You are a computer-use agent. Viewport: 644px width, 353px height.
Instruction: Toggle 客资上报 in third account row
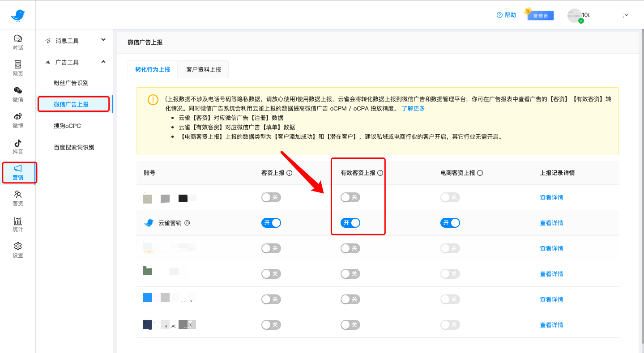(271, 248)
